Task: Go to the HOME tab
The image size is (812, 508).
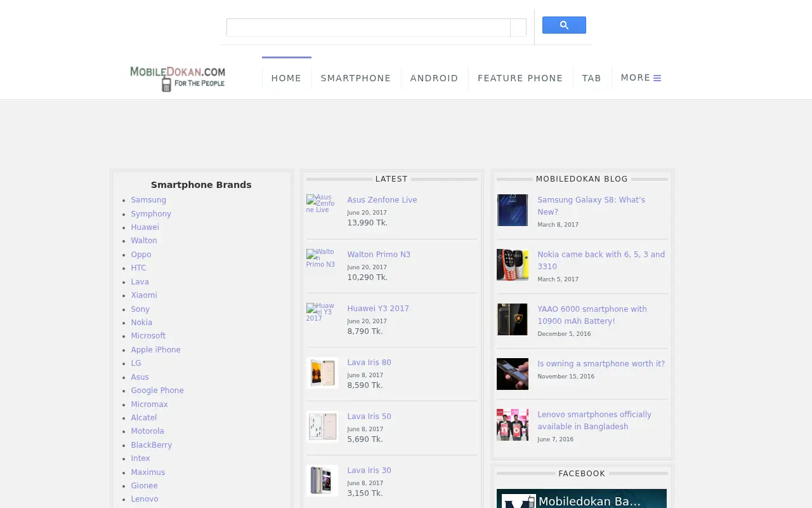Action: (286, 78)
